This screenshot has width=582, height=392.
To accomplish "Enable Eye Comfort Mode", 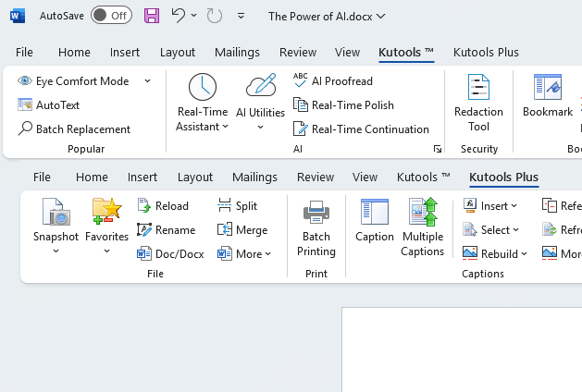I will point(73,80).
